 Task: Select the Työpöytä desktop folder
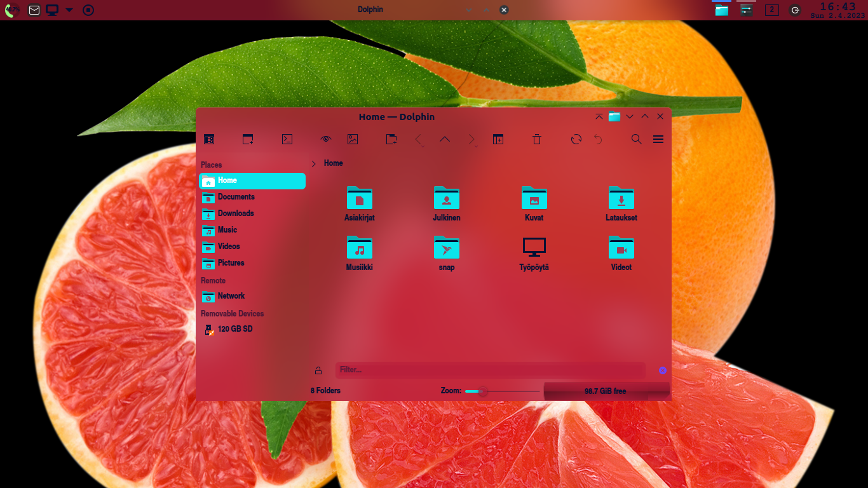[534, 254]
